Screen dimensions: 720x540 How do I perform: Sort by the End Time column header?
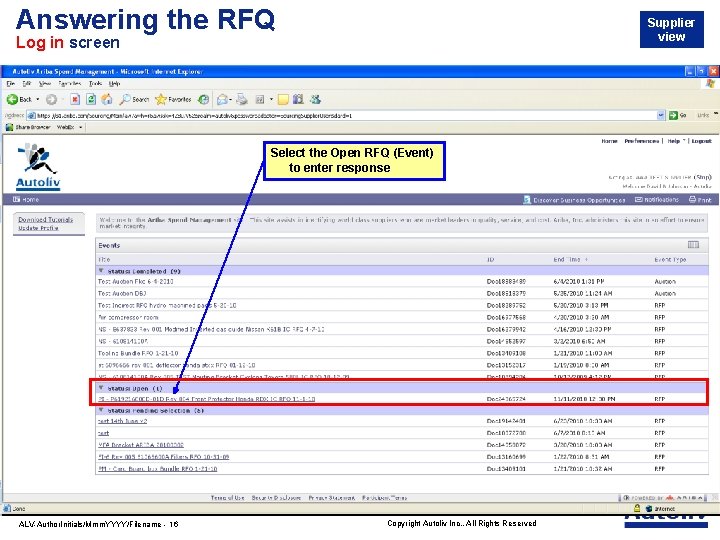570,259
